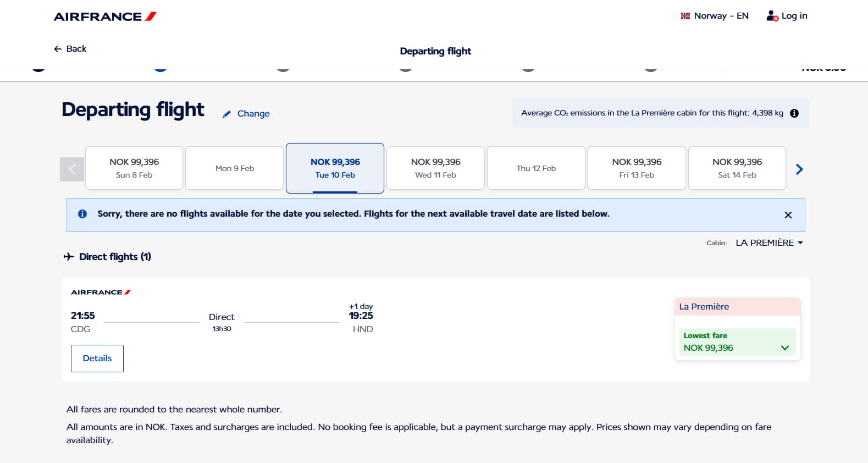Choose the Fri 13 Feb date tab
This screenshot has width=868, height=463.
637,168
